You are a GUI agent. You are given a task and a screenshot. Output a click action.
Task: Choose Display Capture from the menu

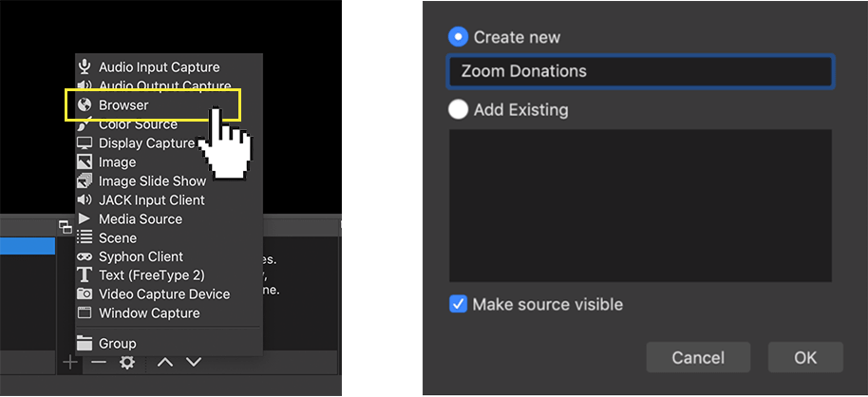[x=146, y=143]
